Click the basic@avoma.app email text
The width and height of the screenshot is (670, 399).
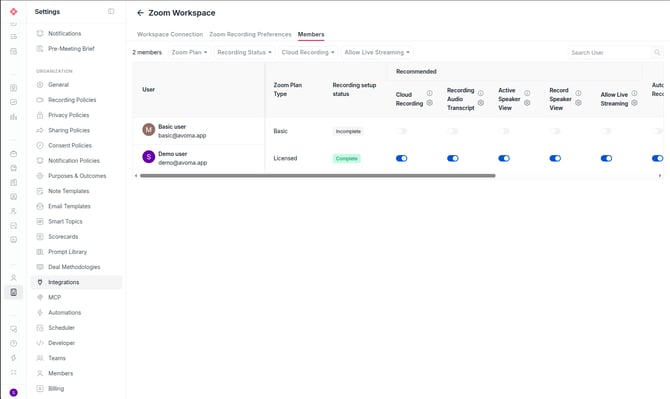coord(182,135)
